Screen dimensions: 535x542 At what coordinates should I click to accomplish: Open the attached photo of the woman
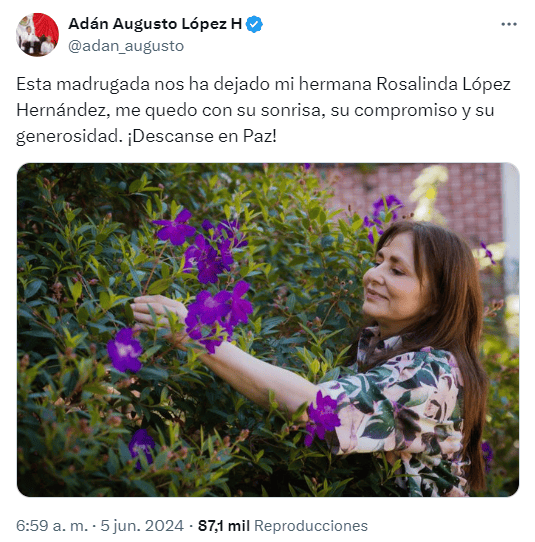pos(268,330)
